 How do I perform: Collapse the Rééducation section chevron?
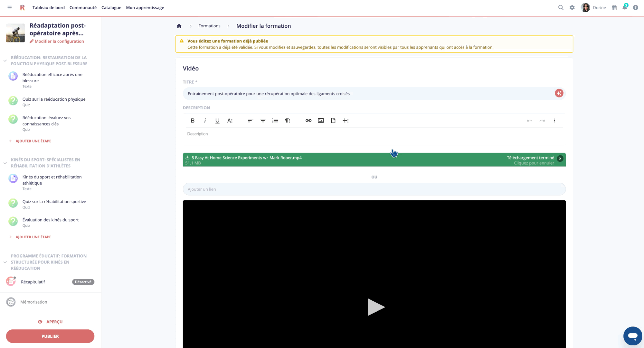tap(5, 60)
